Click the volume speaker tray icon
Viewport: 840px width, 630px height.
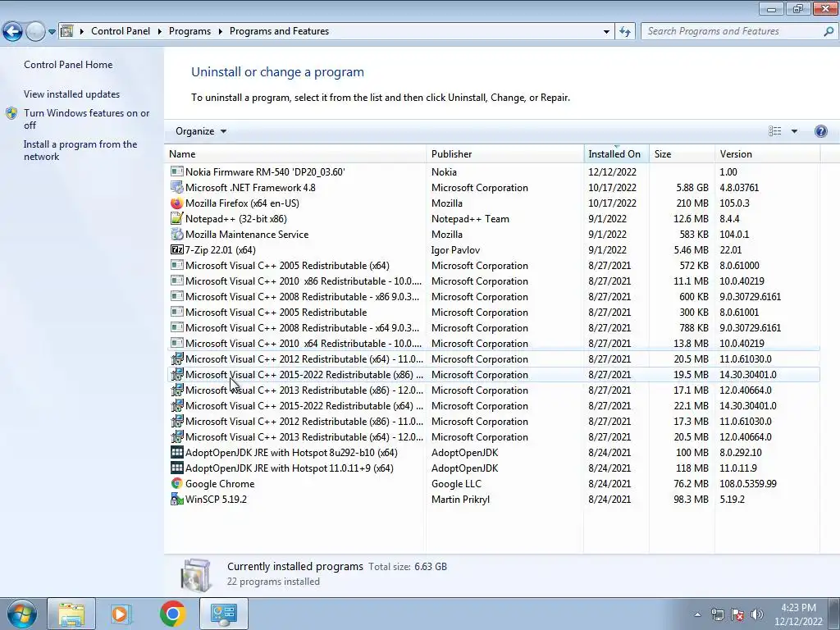(x=757, y=614)
